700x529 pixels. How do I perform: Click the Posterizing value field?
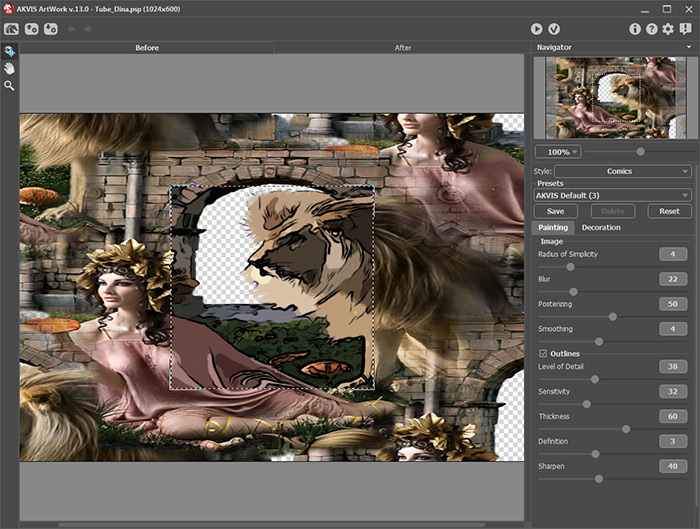tap(673, 304)
